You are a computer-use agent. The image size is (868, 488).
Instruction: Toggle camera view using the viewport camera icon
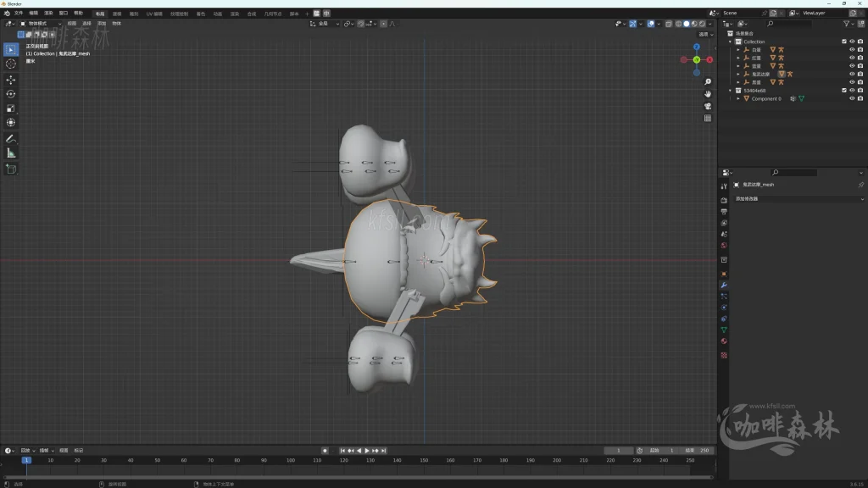(x=708, y=106)
